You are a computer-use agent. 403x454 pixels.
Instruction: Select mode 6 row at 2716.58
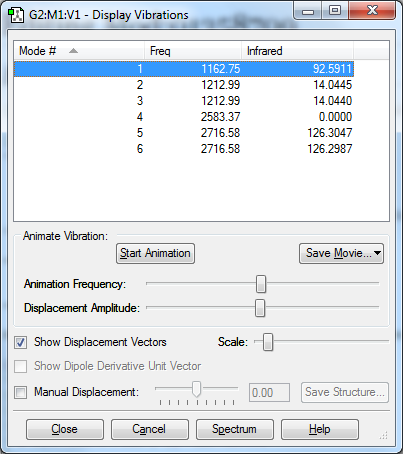click(184, 149)
